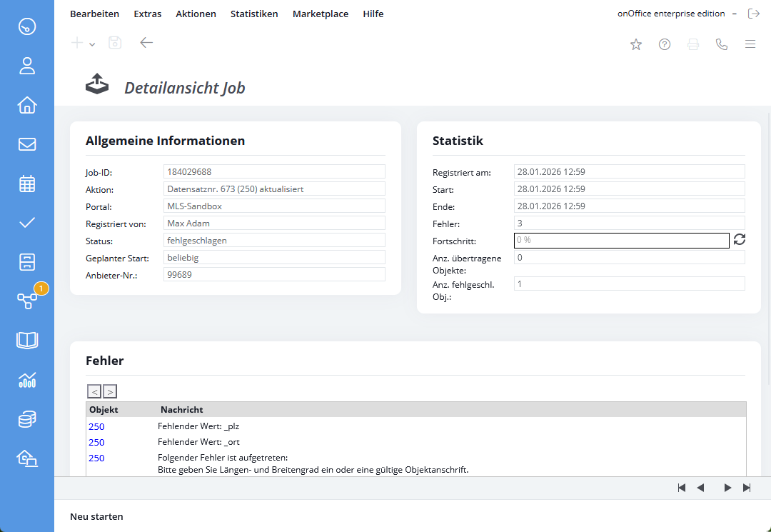Jump to last record in bottom navigation

tap(747, 488)
